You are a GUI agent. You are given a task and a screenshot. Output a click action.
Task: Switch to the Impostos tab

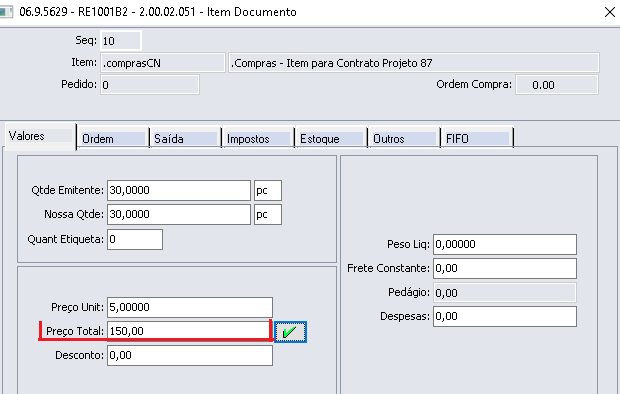tap(258, 138)
